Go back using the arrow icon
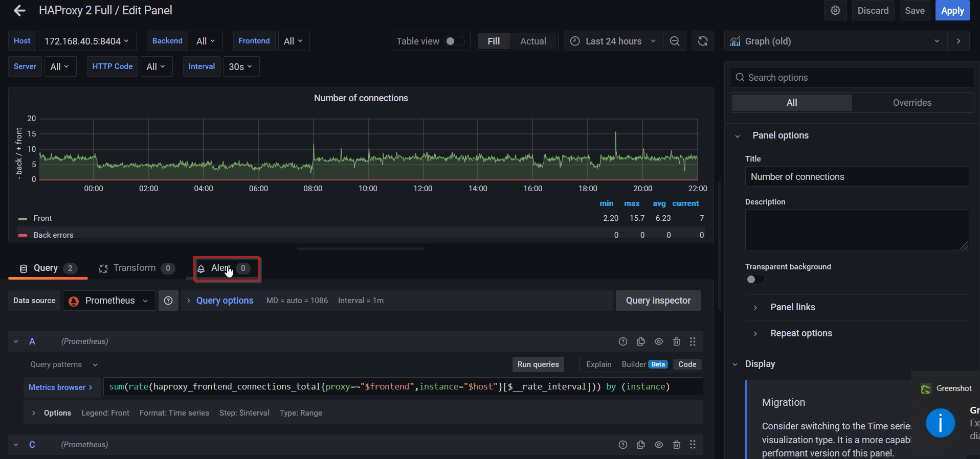This screenshot has height=459, width=980. pyautogui.click(x=19, y=10)
